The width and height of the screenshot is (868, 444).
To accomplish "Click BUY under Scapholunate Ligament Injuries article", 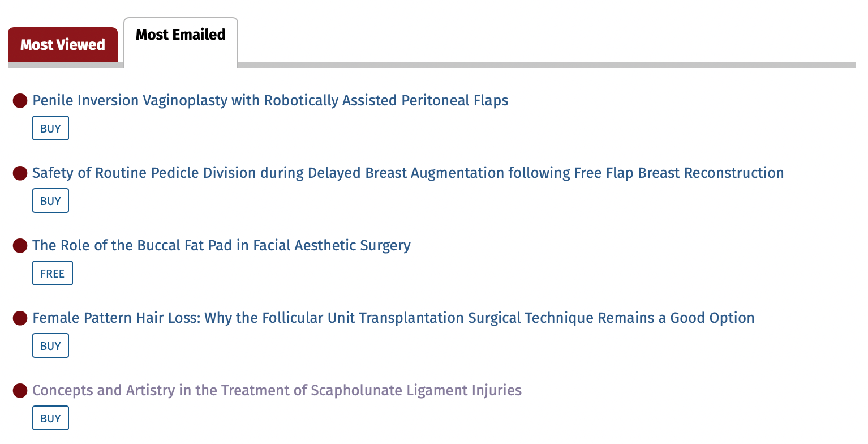I will pyautogui.click(x=50, y=419).
